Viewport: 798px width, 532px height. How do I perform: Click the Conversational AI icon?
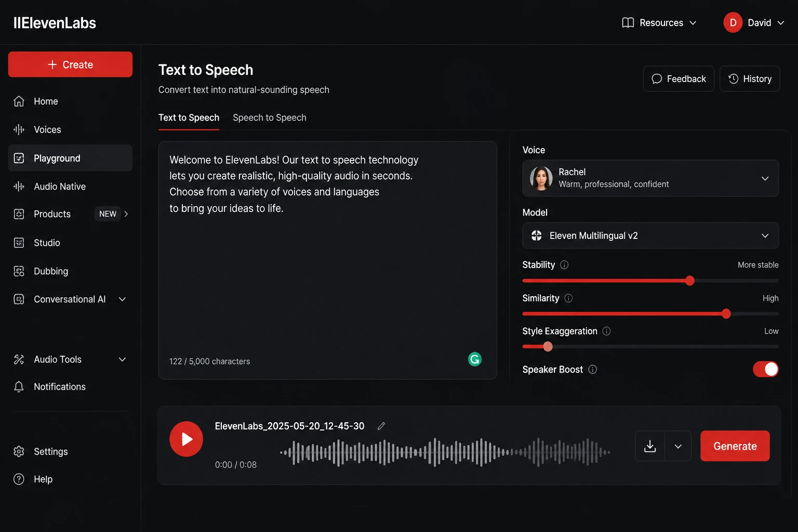19,299
